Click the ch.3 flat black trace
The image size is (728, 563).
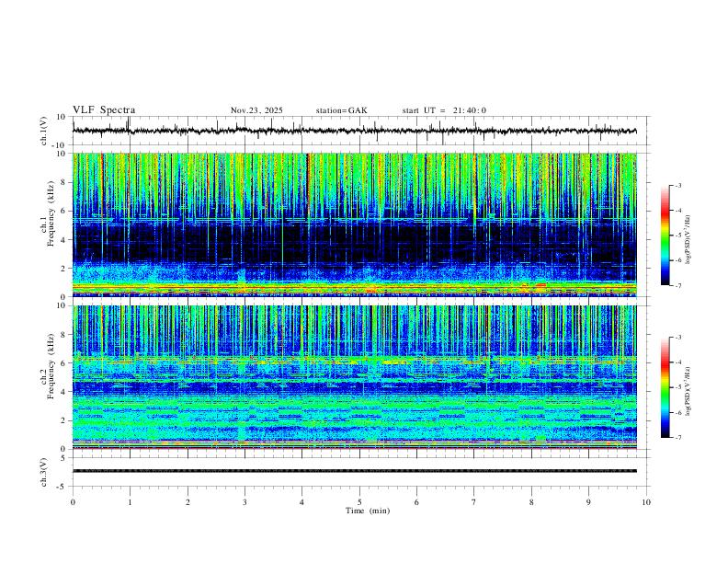pyautogui.click(x=355, y=471)
